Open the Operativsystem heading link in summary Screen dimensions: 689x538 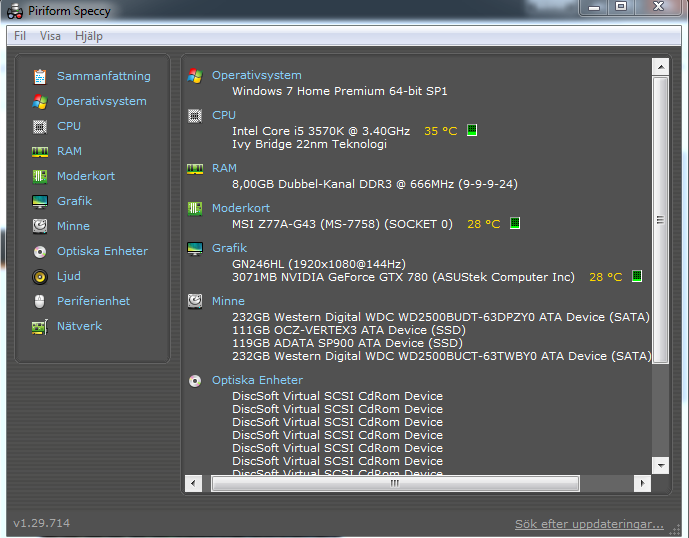coord(257,75)
